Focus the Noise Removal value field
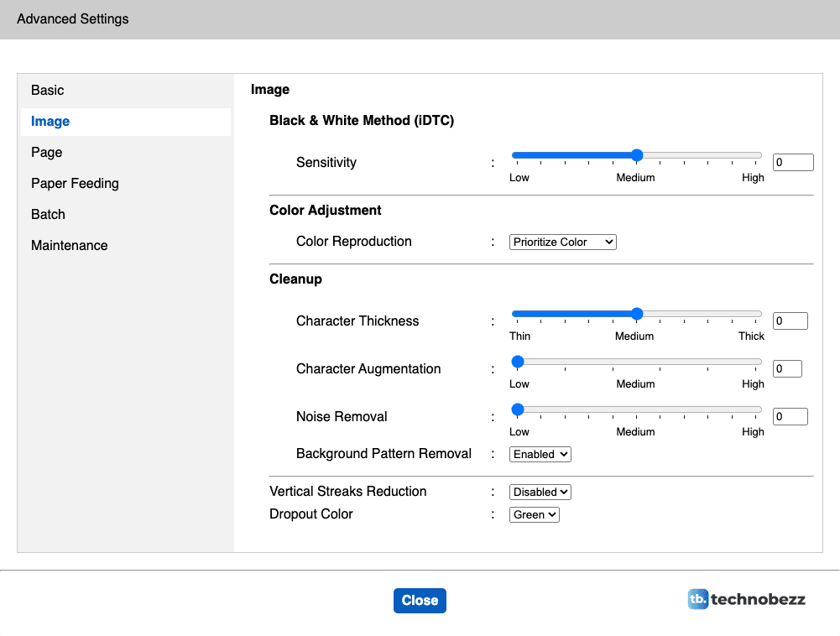This screenshot has height=636, width=840. (790, 416)
